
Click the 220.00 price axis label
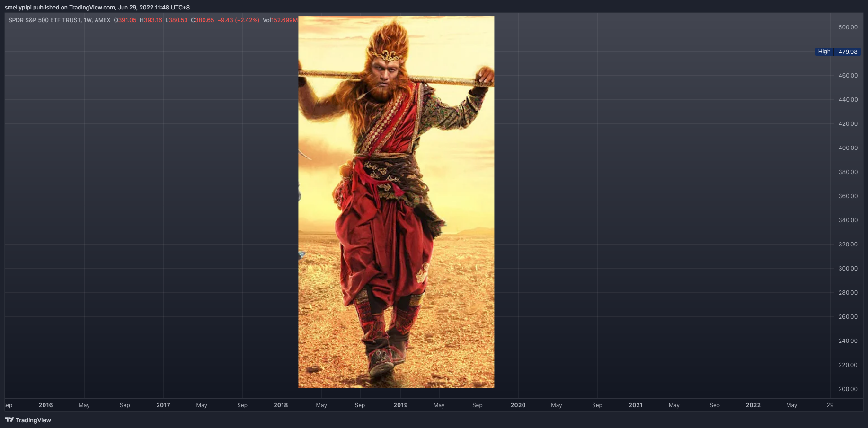(x=848, y=365)
